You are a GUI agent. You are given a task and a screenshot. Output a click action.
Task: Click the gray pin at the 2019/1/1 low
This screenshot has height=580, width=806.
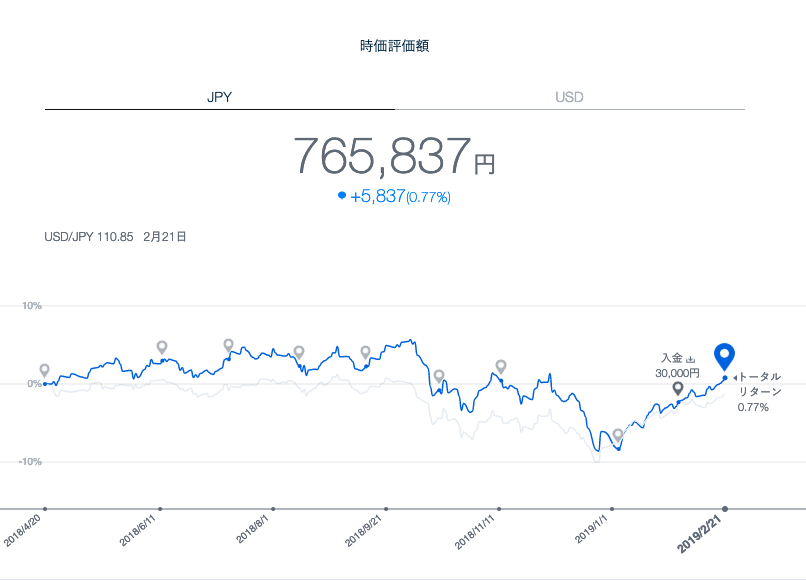pos(618,435)
